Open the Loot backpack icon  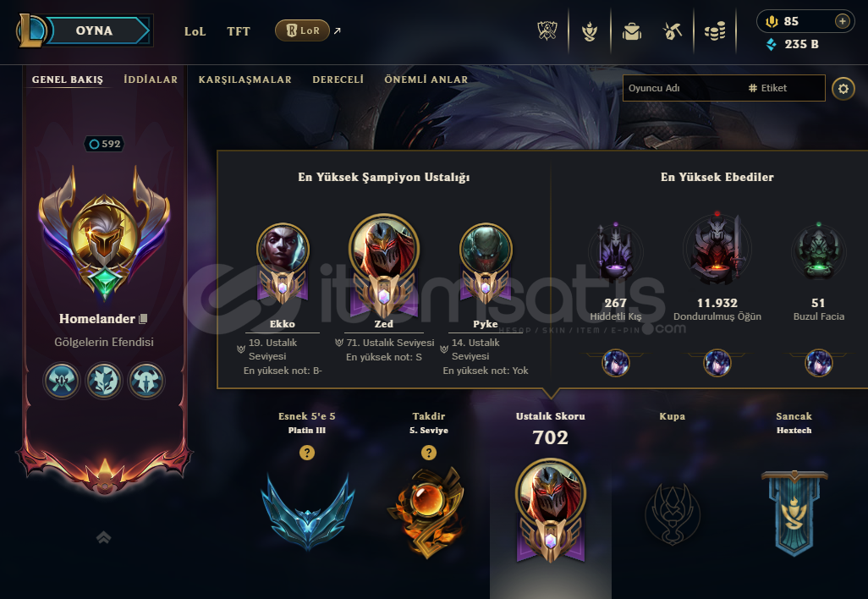(632, 31)
